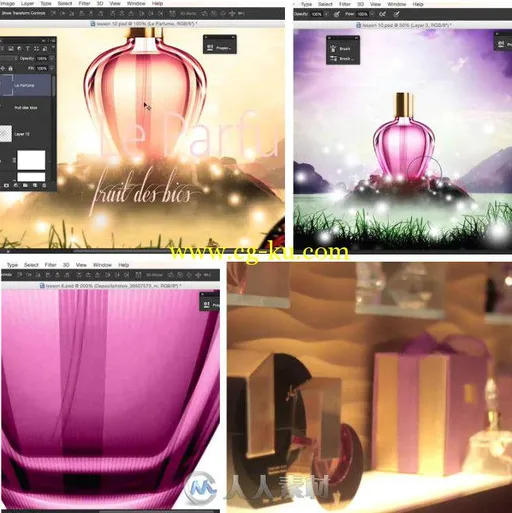Click align vertical centers icon in lesson 12 options bar
Screen dimensions: 512x513
tap(63, 13)
